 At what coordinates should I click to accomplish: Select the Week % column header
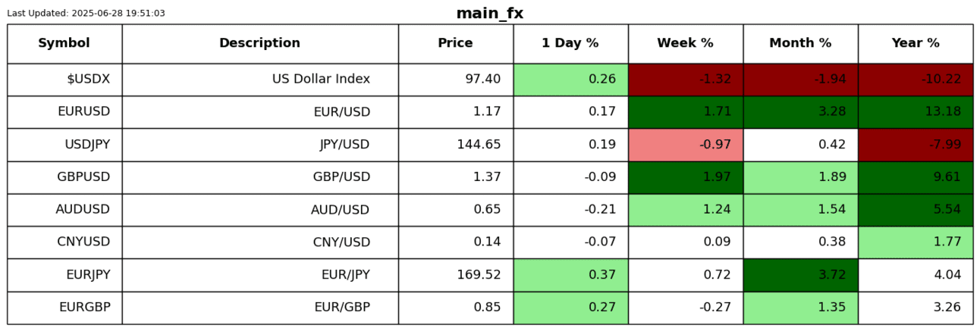(685, 43)
